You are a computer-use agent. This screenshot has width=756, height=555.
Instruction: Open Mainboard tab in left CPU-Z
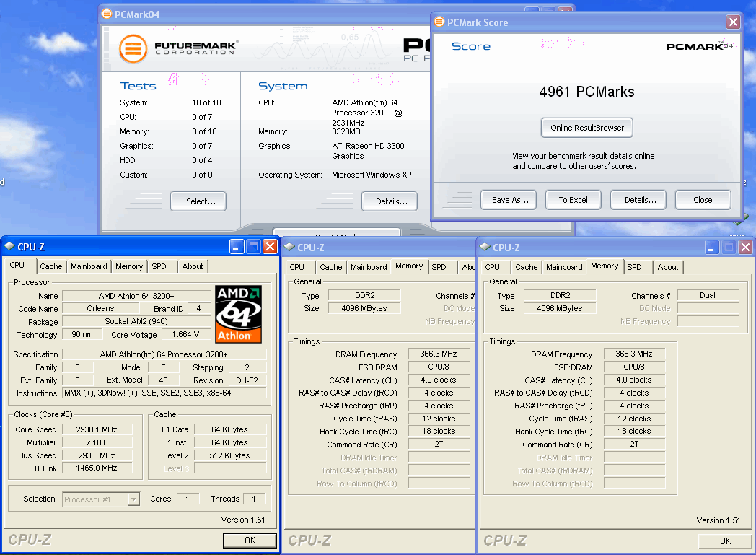coord(89,266)
